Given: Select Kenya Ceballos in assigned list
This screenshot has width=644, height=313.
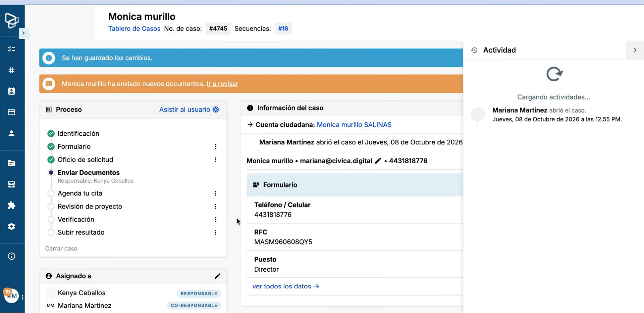Looking at the screenshot, I should pyautogui.click(x=82, y=293).
